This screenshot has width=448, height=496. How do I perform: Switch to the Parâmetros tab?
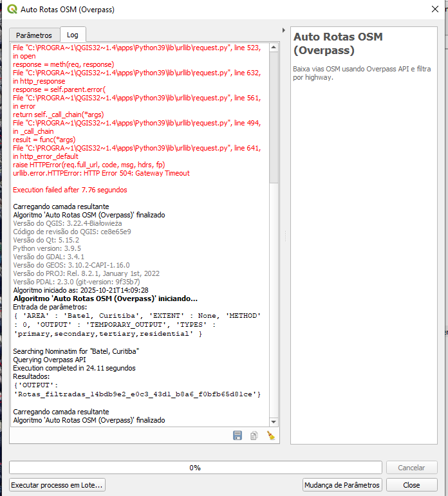click(x=34, y=35)
